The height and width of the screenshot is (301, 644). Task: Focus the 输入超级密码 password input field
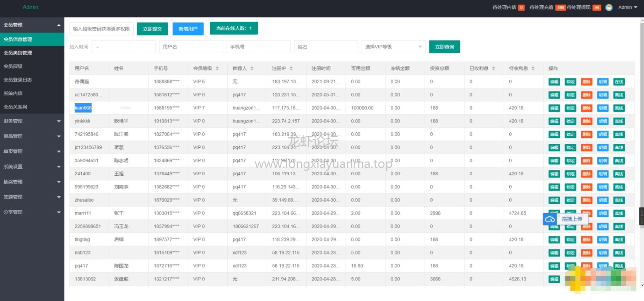tap(101, 29)
